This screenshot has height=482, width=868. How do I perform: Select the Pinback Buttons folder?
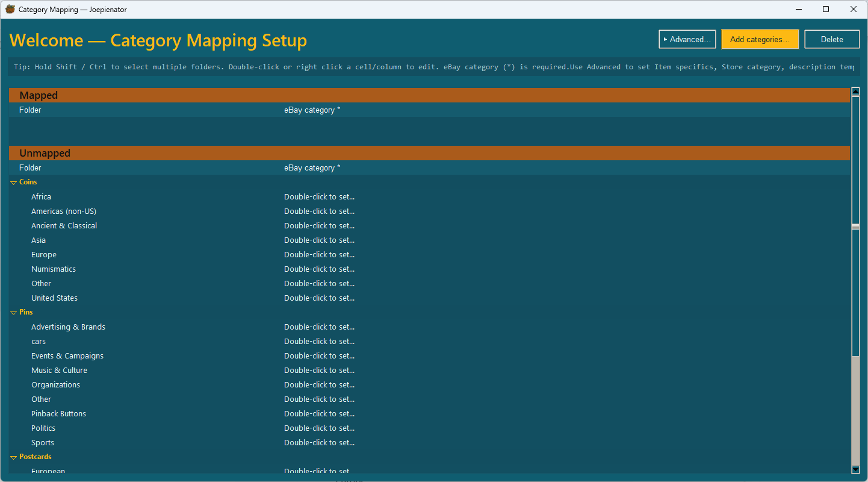coord(58,414)
